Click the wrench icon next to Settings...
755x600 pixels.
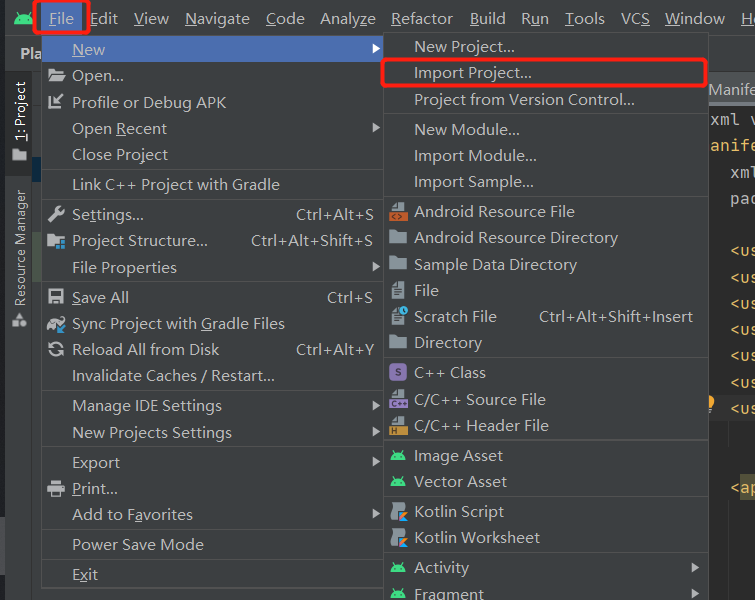56,214
